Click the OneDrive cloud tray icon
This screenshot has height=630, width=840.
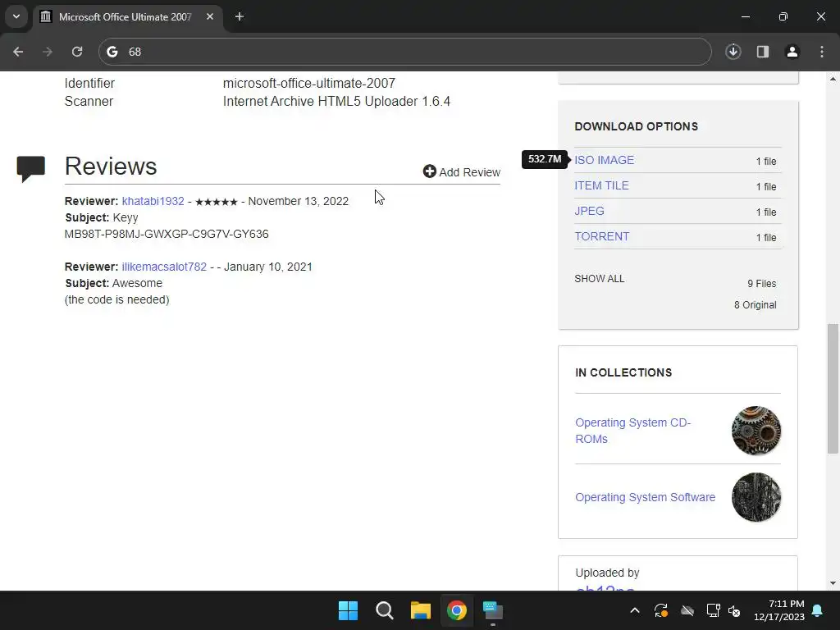687,610
